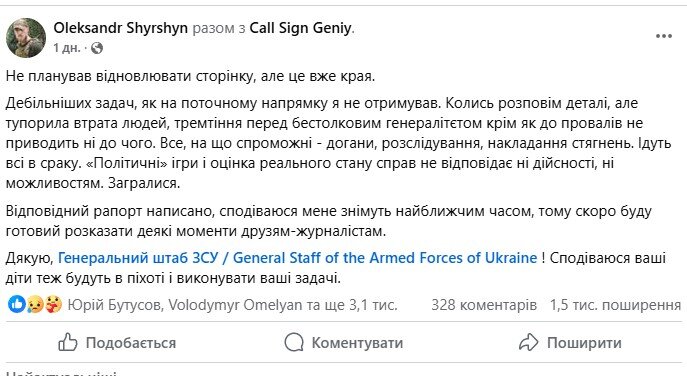The image size is (687, 376).
Task: Open the 328 коментарів count
Action: tap(484, 305)
